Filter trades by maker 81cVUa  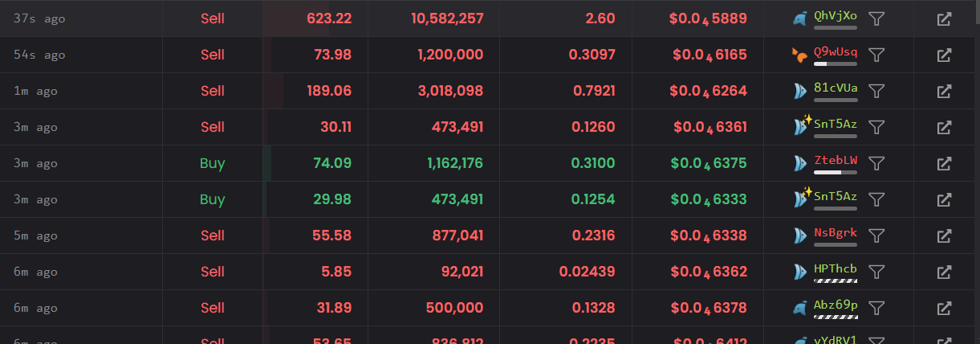pyautogui.click(x=876, y=91)
